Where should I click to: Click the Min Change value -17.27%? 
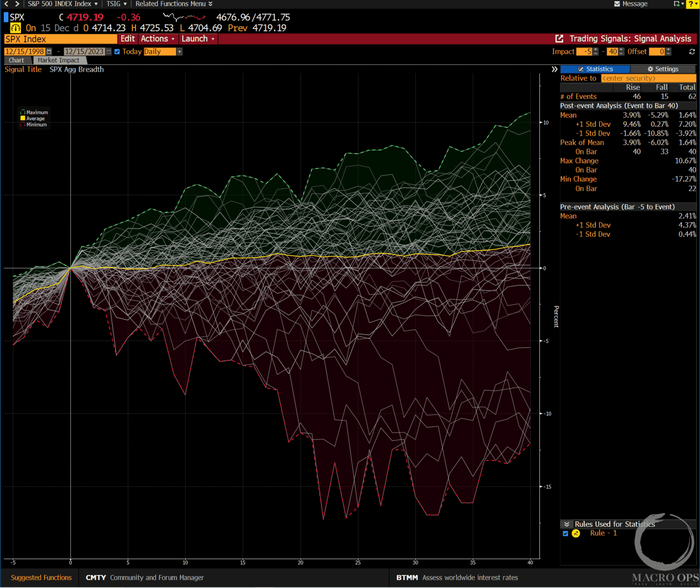point(684,179)
